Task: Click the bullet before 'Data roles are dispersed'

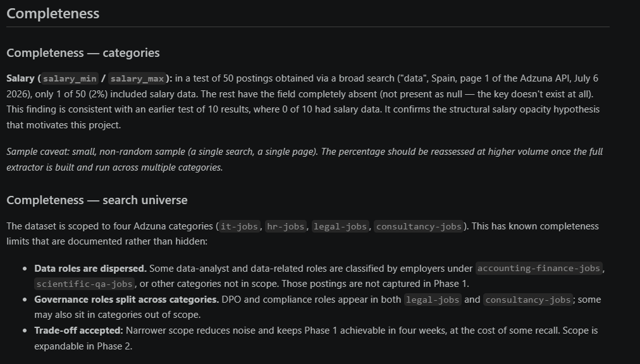Action: pos(25,269)
